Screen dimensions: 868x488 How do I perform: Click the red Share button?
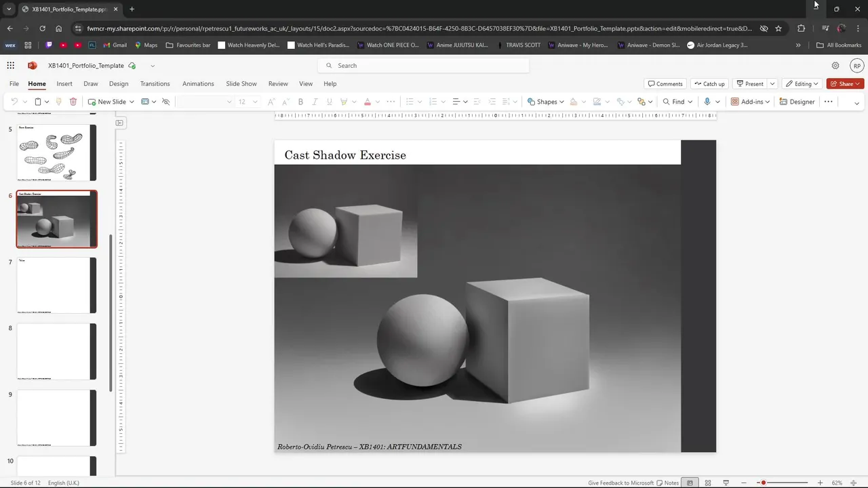pos(845,84)
